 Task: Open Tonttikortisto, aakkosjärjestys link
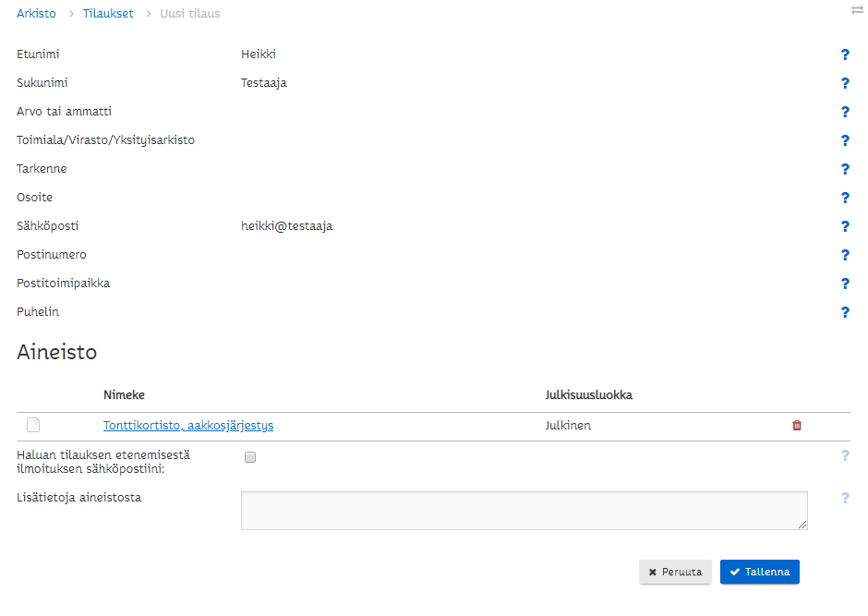[188, 426]
